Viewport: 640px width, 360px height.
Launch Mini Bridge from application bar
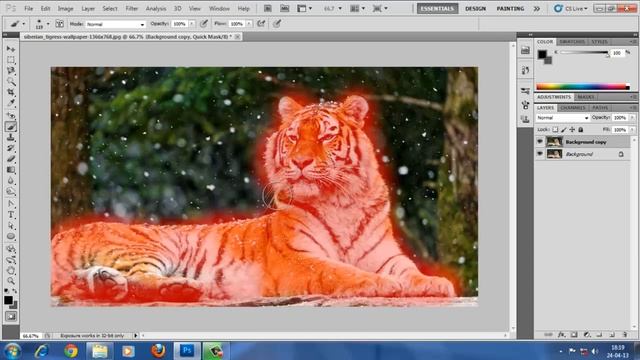pos(284,8)
